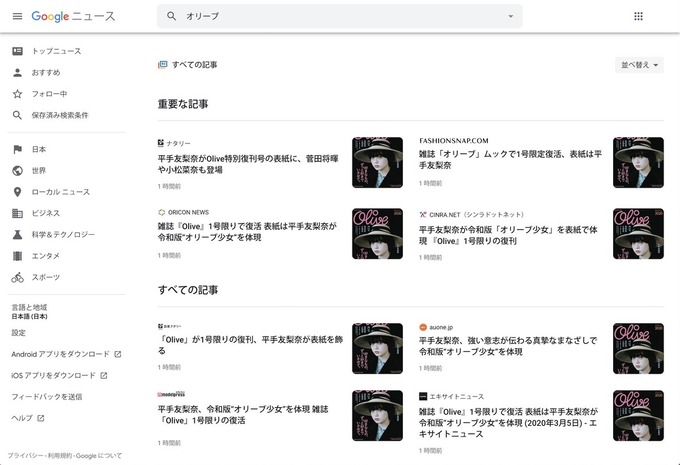
Task: Open 科学＆テクノロジー section
Action: click(x=63, y=234)
